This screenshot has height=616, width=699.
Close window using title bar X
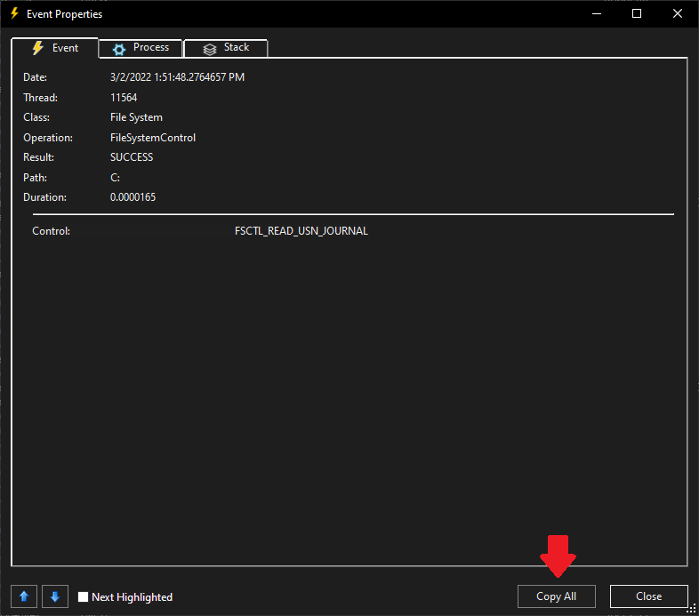click(x=677, y=14)
